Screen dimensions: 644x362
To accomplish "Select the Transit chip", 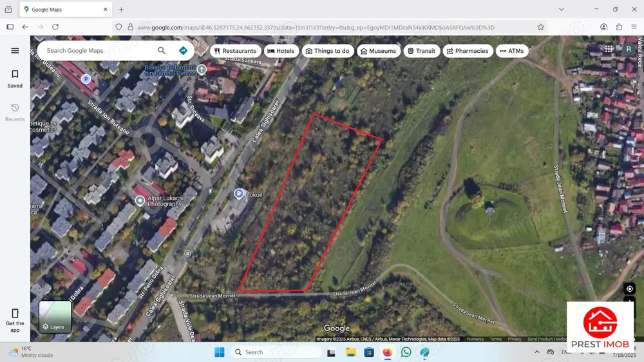I will coord(421,51).
